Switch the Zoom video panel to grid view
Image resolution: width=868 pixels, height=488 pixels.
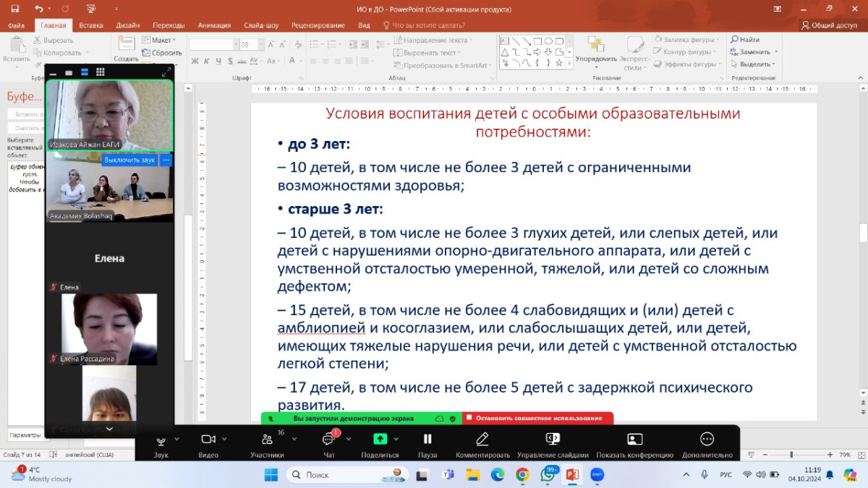click(101, 72)
